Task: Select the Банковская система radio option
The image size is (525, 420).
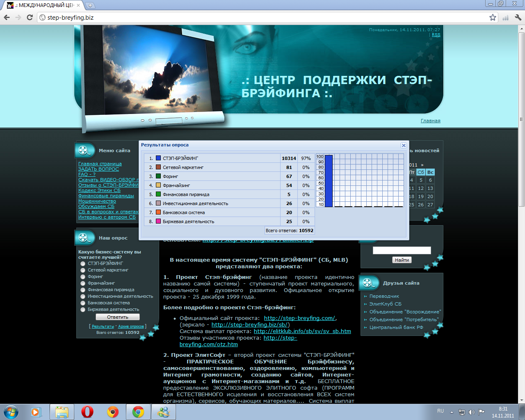Action: 83,303
